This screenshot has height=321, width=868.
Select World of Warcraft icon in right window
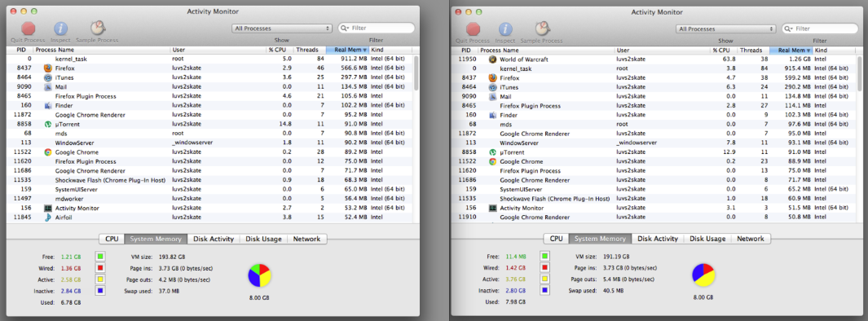492,59
